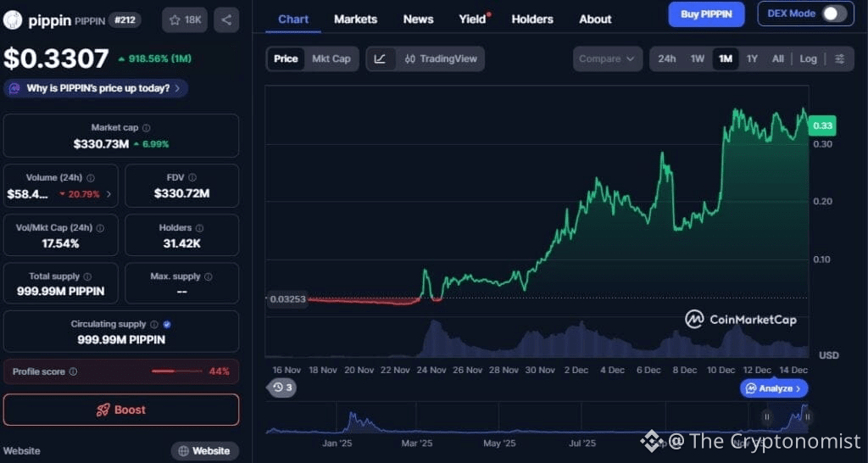Open the Holders tab
This screenshot has width=868, height=463.
tap(532, 20)
